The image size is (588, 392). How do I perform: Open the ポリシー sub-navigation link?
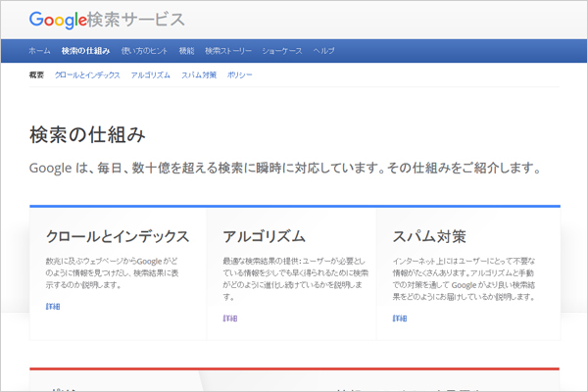240,75
